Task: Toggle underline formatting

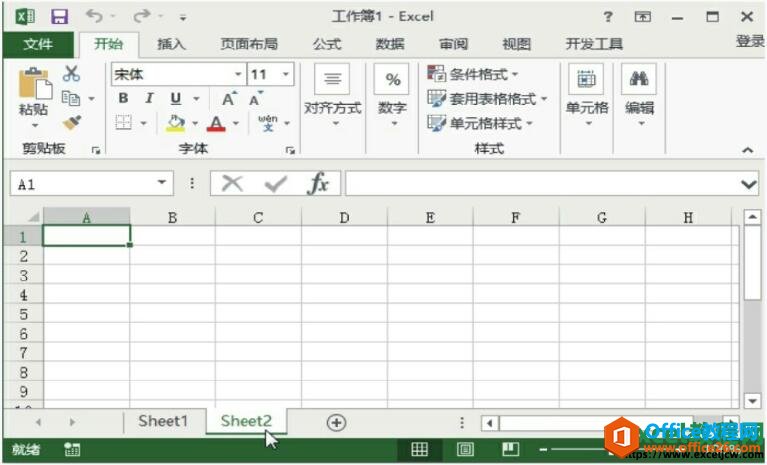Action: click(176, 98)
